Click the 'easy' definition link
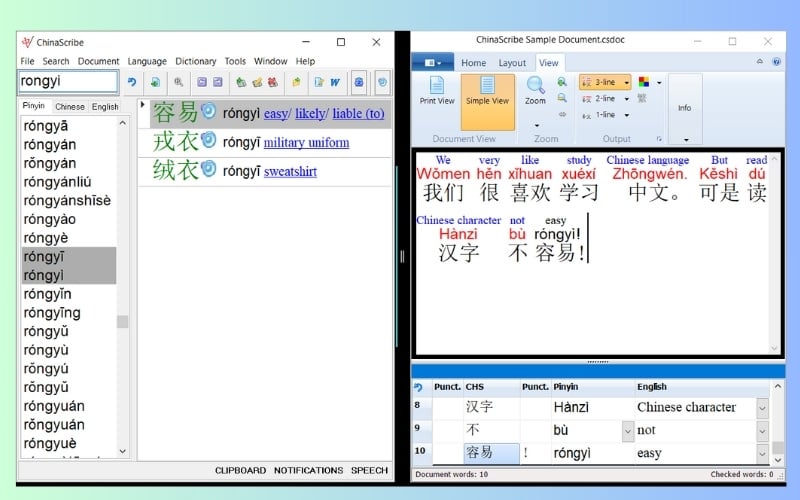The width and height of the screenshot is (800, 500). (x=276, y=113)
